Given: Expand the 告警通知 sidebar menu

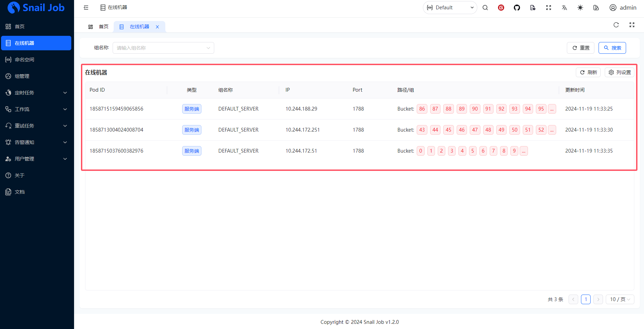Looking at the screenshot, I should click(36, 142).
